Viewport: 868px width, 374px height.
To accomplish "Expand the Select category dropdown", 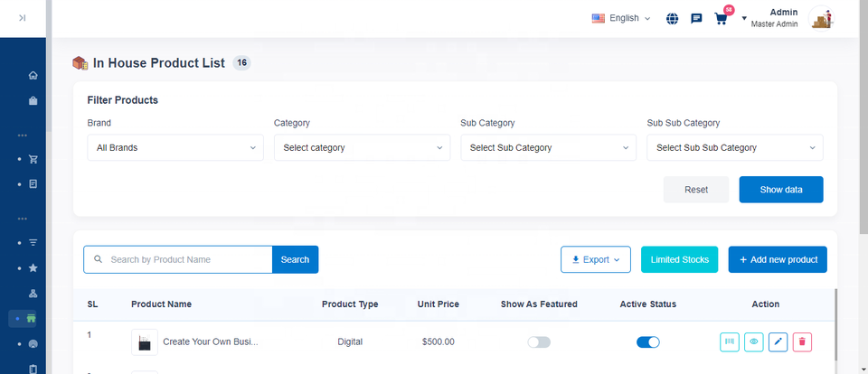I will (362, 147).
